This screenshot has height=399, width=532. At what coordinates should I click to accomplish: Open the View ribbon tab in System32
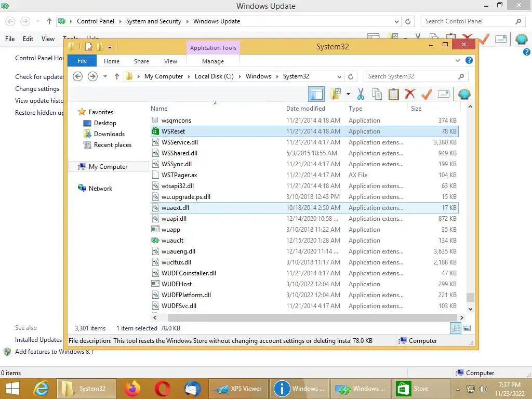(170, 61)
